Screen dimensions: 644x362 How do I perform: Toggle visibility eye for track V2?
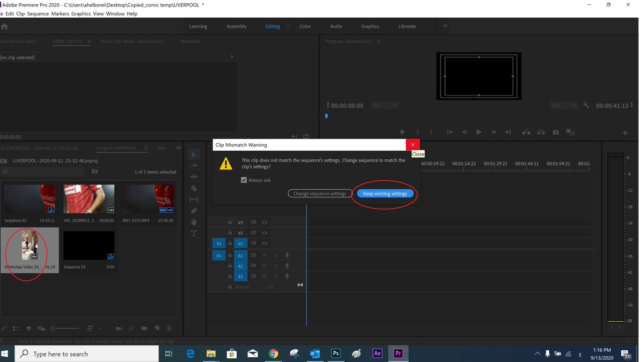pos(265,233)
